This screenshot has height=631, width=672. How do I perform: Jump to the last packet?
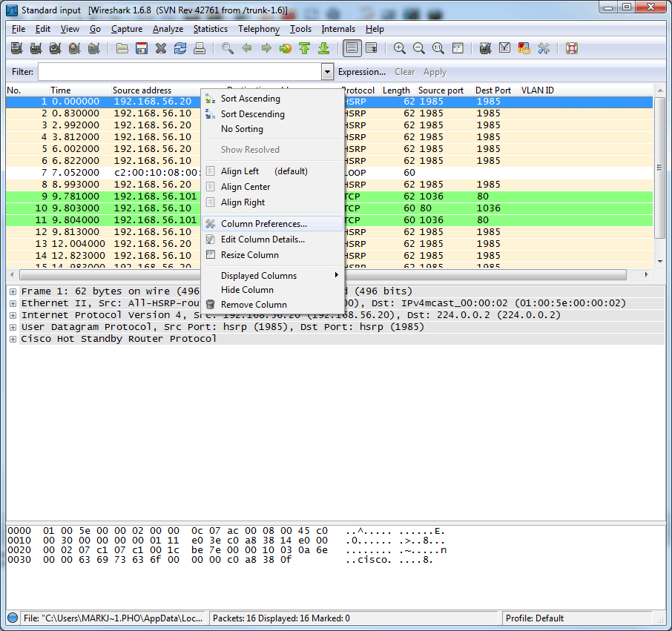(x=324, y=48)
